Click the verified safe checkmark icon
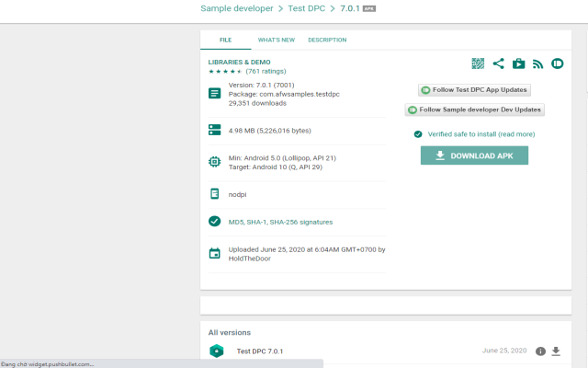 pos(418,134)
